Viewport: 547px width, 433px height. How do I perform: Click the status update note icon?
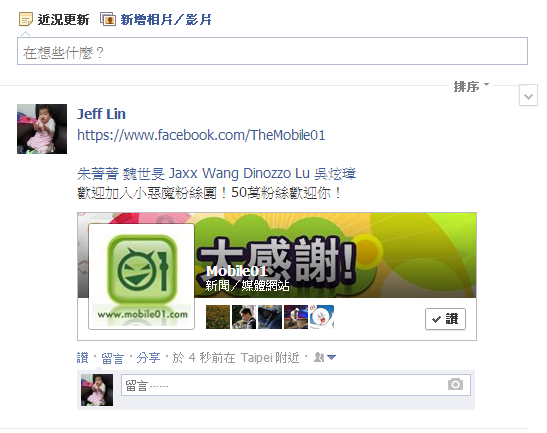click(x=26, y=19)
